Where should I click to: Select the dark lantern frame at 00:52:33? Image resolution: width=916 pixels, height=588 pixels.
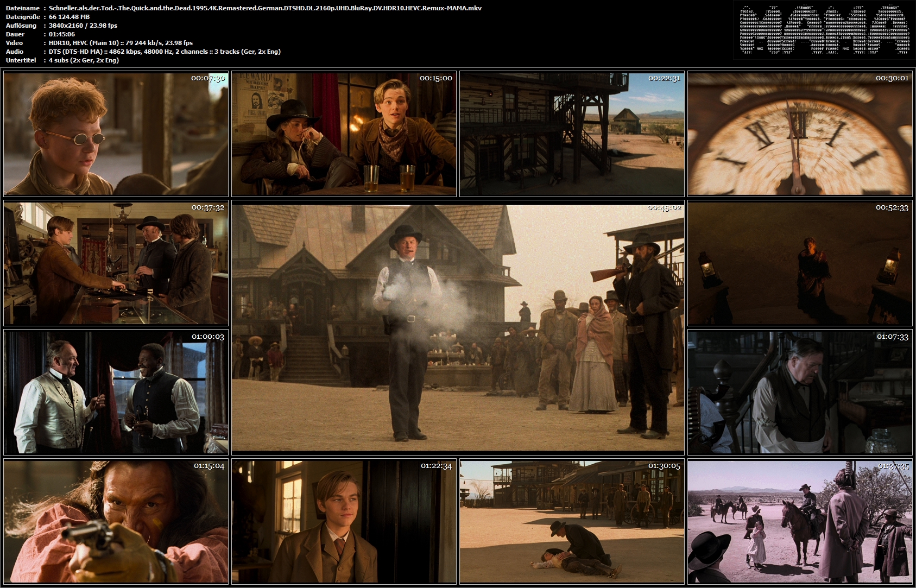tap(800, 263)
